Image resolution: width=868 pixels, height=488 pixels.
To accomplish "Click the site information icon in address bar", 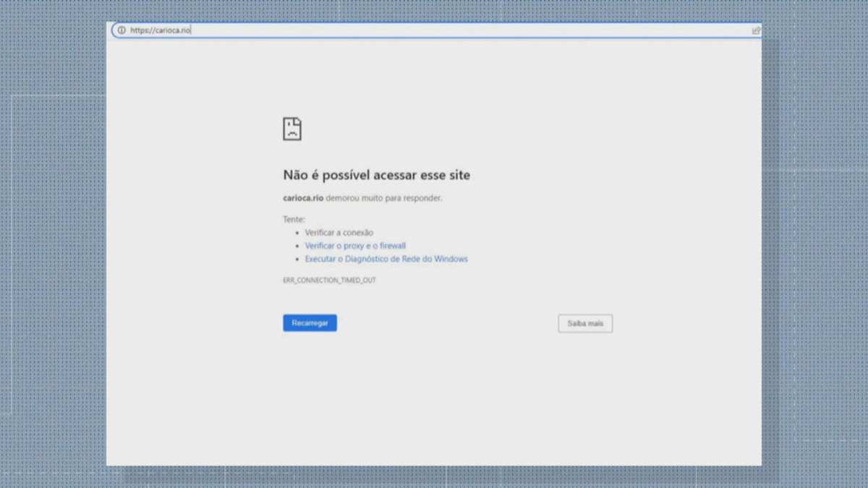I will click(x=122, y=30).
